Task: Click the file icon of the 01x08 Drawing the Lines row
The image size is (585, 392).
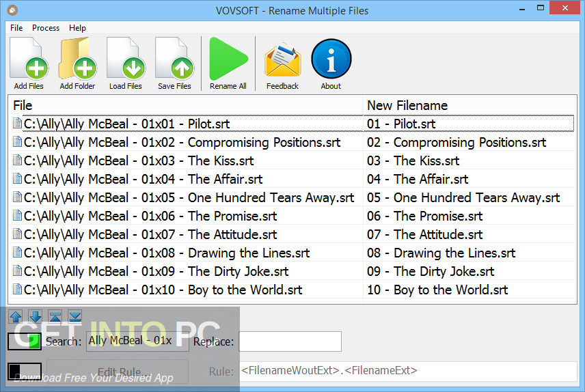Action: (17, 252)
